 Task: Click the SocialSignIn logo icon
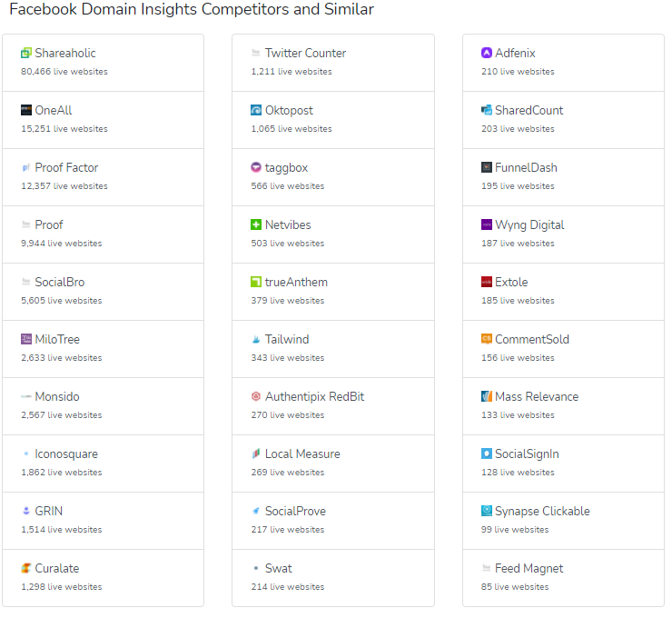[x=487, y=454]
